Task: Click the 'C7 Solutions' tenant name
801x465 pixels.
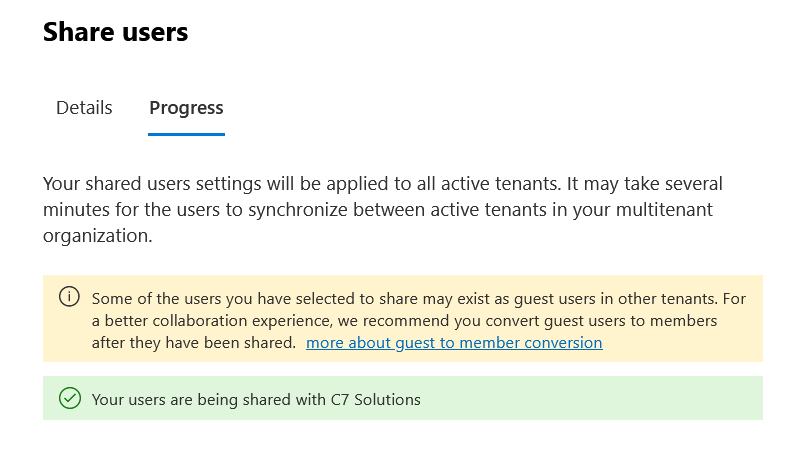Action: (375, 400)
